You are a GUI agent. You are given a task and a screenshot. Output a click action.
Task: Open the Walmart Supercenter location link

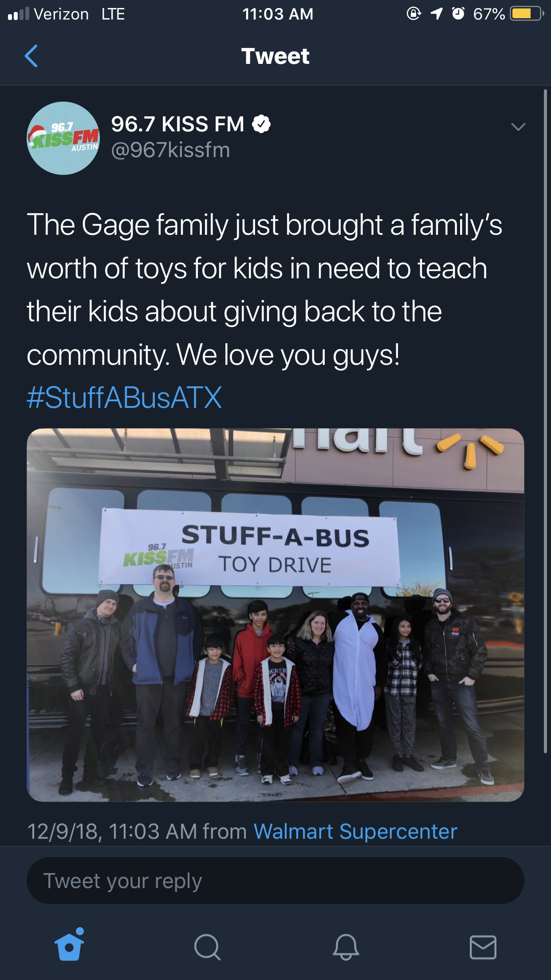[x=355, y=831]
